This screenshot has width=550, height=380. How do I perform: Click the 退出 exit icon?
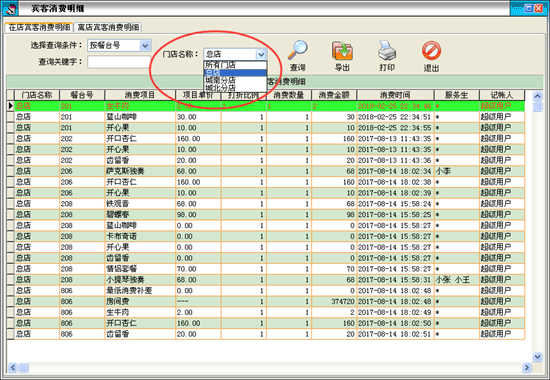[x=431, y=51]
